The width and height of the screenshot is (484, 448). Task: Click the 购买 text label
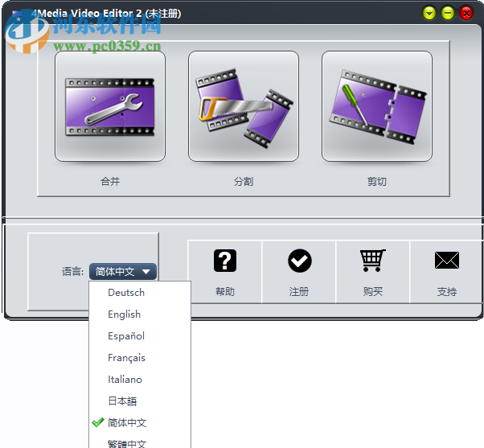tap(373, 291)
